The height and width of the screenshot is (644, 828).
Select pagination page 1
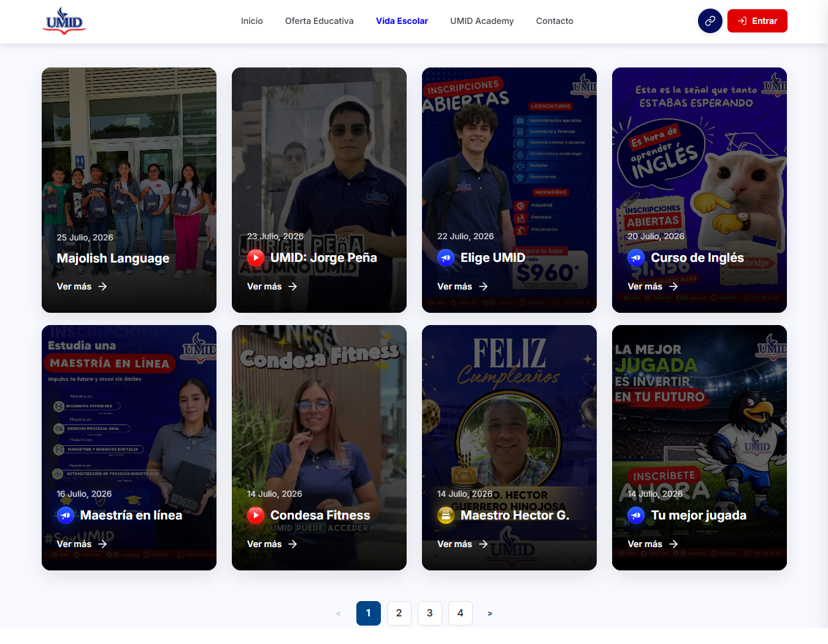point(369,613)
